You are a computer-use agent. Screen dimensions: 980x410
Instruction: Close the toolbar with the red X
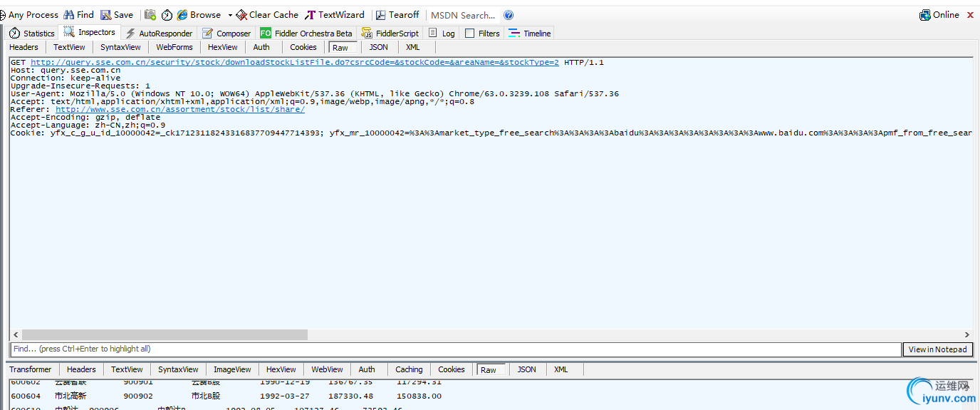970,15
